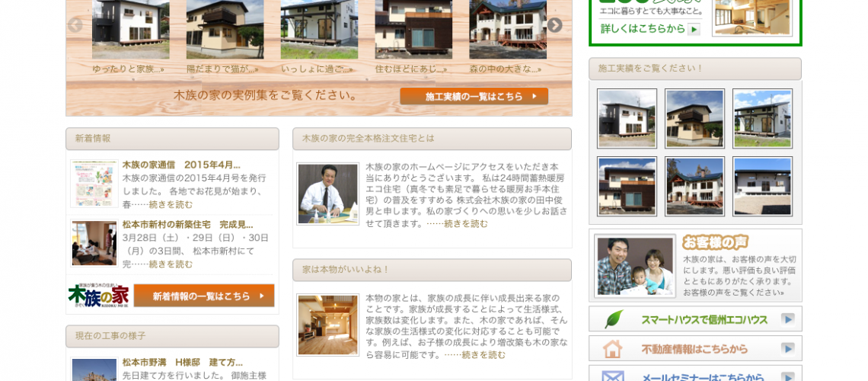
Task: Click the 新着情報の一覧はこちら button
Action: 204,296
